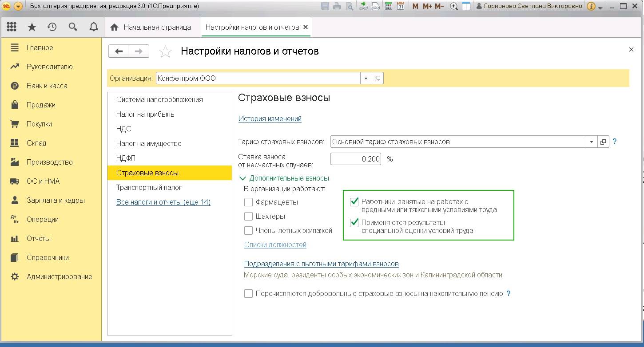Click the back arrow navigation button

coord(119,51)
